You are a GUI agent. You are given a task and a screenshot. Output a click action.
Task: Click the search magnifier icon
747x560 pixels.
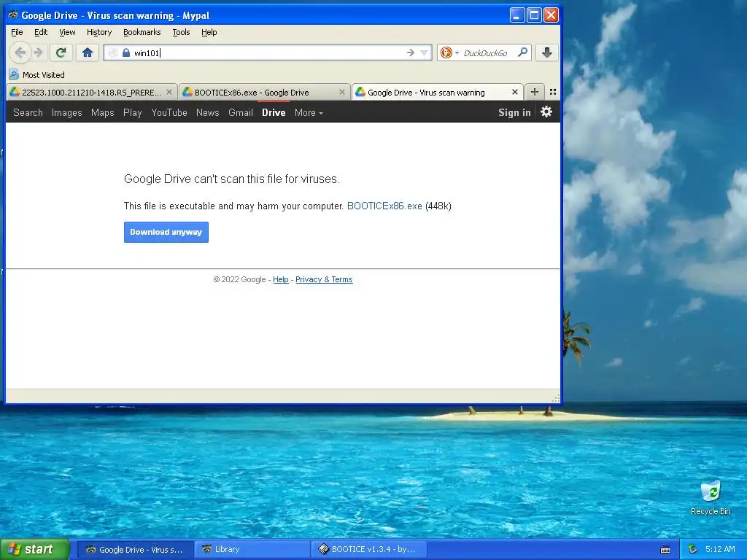[522, 52]
